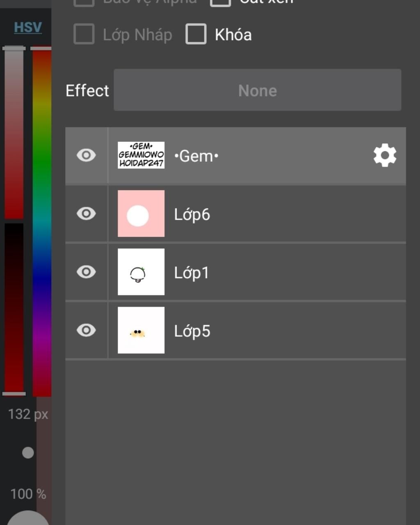Open the Effect None dropdown
Viewport: 420px width, 525px height.
click(x=258, y=90)
